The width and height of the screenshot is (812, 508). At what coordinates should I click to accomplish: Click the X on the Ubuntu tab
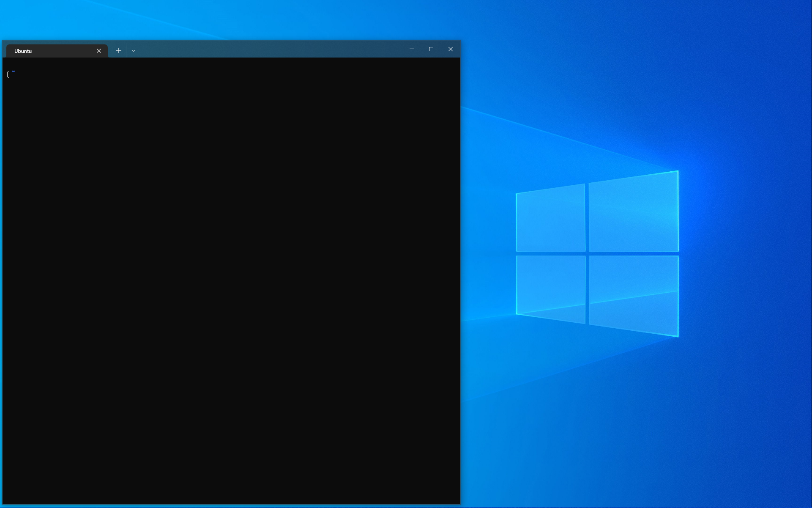[x=98, y=50]
